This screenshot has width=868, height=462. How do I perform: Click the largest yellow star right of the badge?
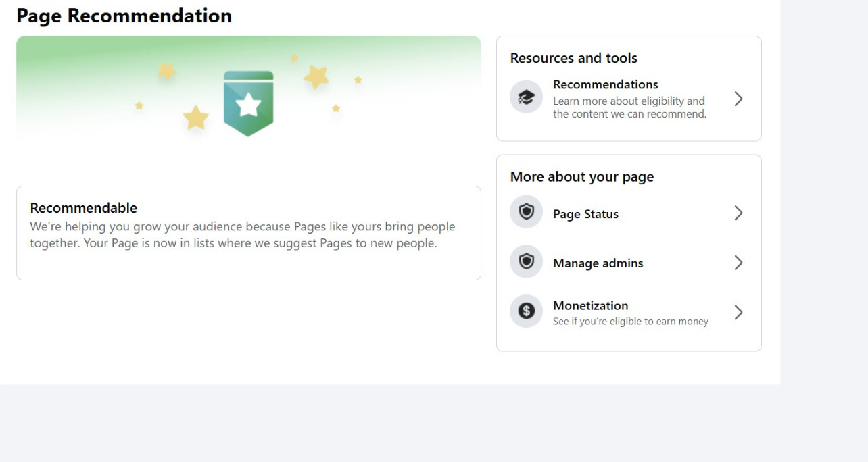pos(316,77)
